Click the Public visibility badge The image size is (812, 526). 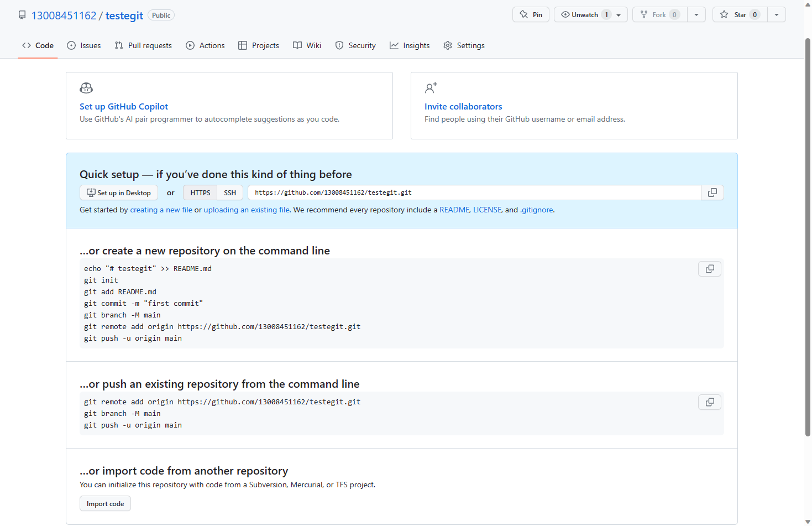(161, 15)
